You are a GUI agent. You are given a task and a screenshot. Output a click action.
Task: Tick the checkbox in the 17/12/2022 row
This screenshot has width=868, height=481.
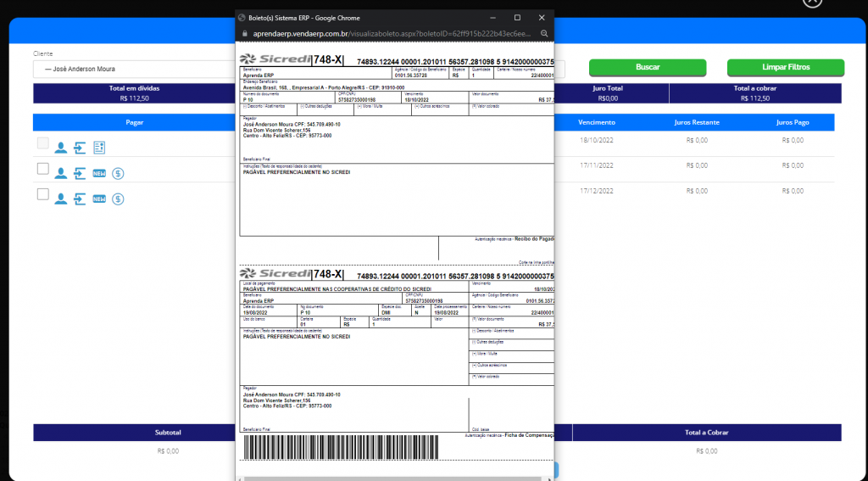[x=42, y=194]
